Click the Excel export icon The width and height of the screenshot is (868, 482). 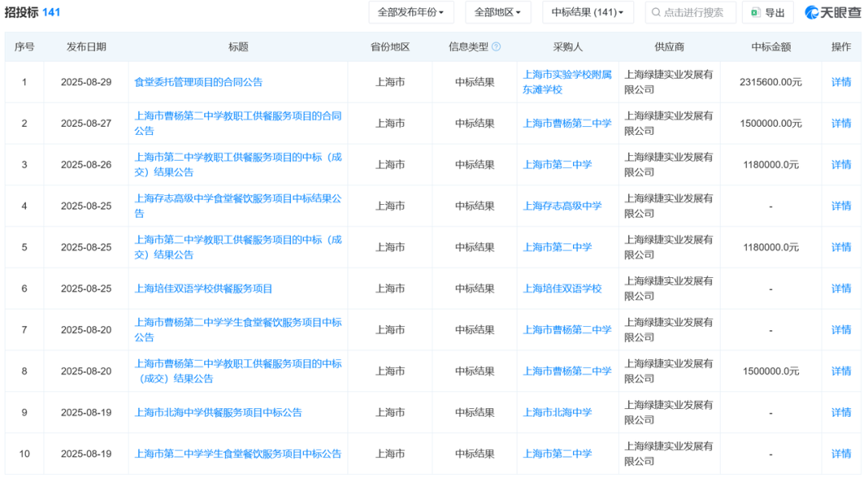755,13
